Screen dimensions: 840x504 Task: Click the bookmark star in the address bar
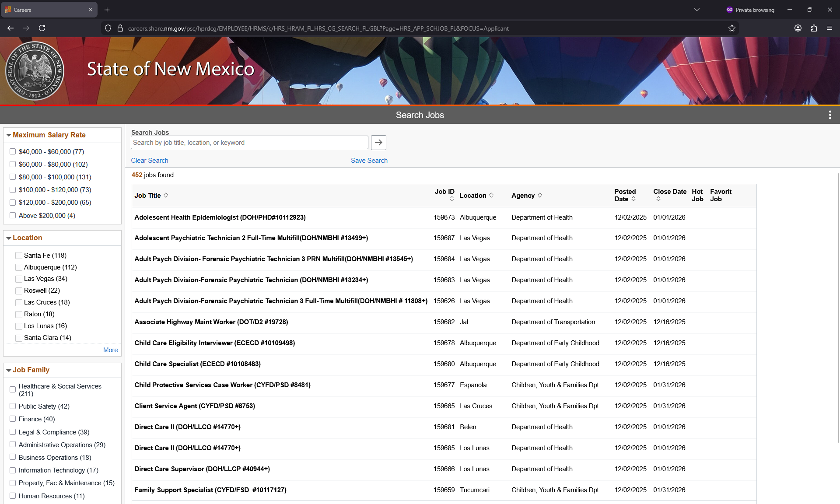click(x=732, y=28)
